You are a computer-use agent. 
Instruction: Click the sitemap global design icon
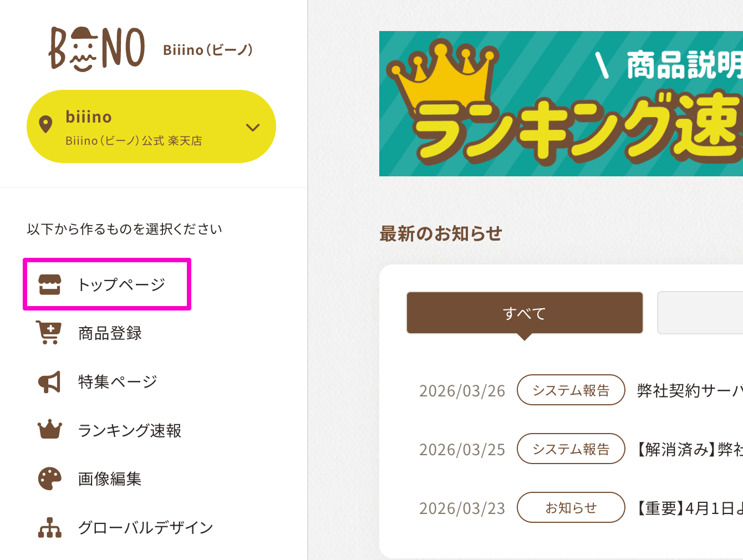point(49,527)
